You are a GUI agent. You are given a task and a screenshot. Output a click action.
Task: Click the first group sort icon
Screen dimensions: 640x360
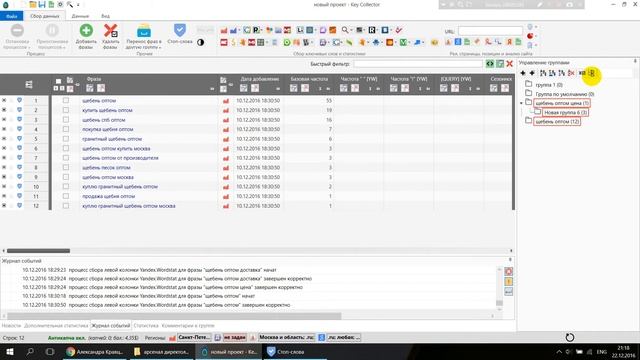(543, 73)
